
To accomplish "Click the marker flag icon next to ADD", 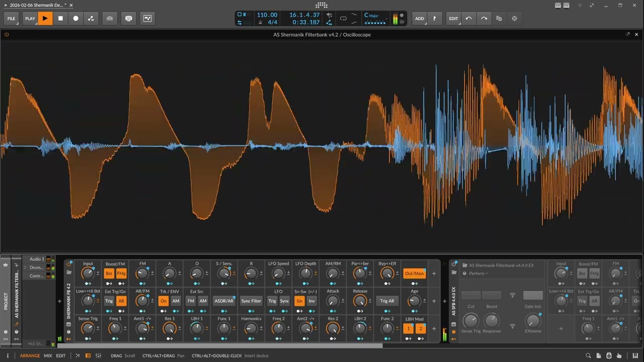I will pyautogui.click(x=435, y=19).
